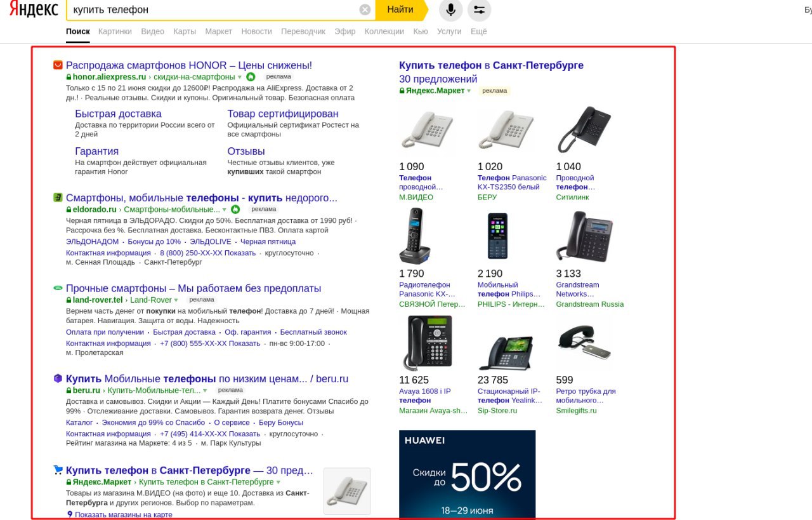Viewport: 812px width, 520px height.
Task: Open the Коллекции tab
Action: pyautogui.click(x=384, y=31)
